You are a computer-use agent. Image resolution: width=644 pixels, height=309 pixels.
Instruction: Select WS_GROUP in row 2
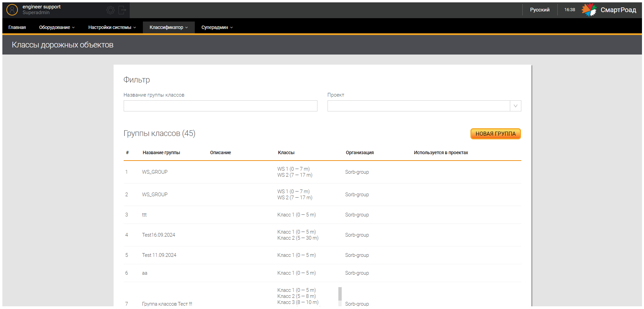(x=155, y=195)
